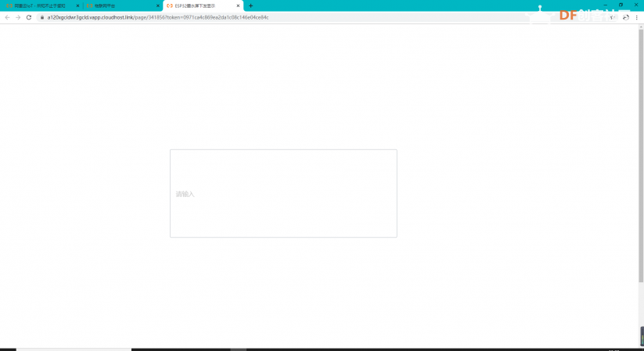Open a new browser tab
Image resolution: width=644 pixels, height=351 pixels.
pos(250,5)
